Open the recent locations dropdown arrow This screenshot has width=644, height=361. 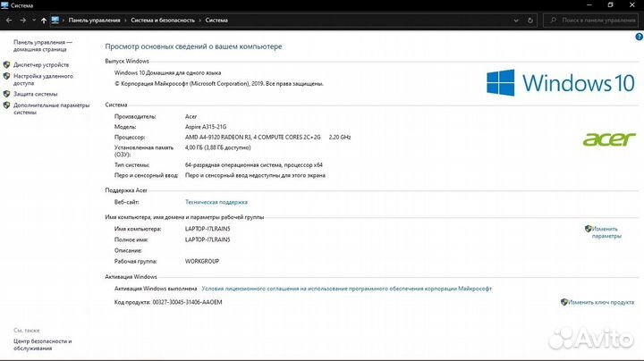[x=33, y=20]
